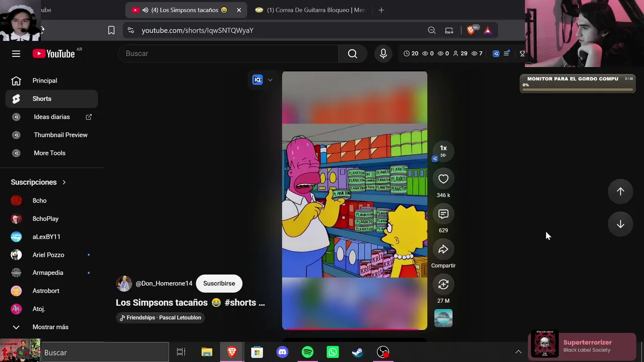This screenshot has width=644, height=362.
Task: Click the clock stat showing 20
Action: click(x=411, y=53)
